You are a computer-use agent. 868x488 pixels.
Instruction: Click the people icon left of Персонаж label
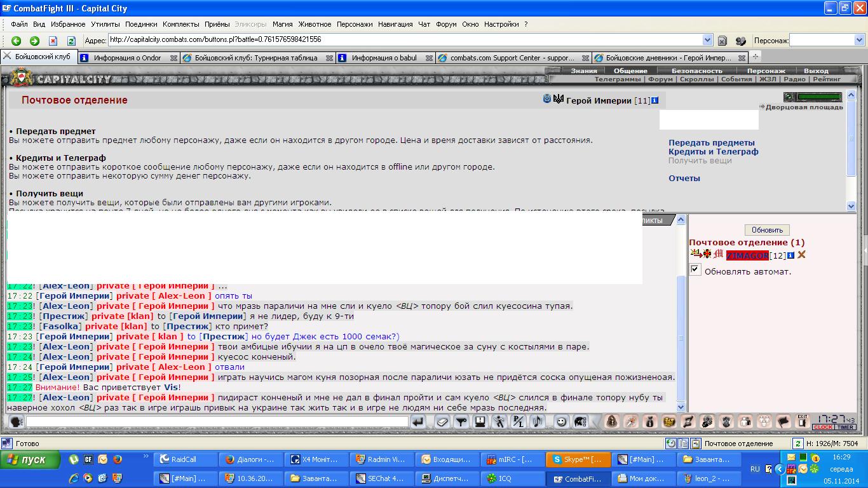[x=741, y=40]
